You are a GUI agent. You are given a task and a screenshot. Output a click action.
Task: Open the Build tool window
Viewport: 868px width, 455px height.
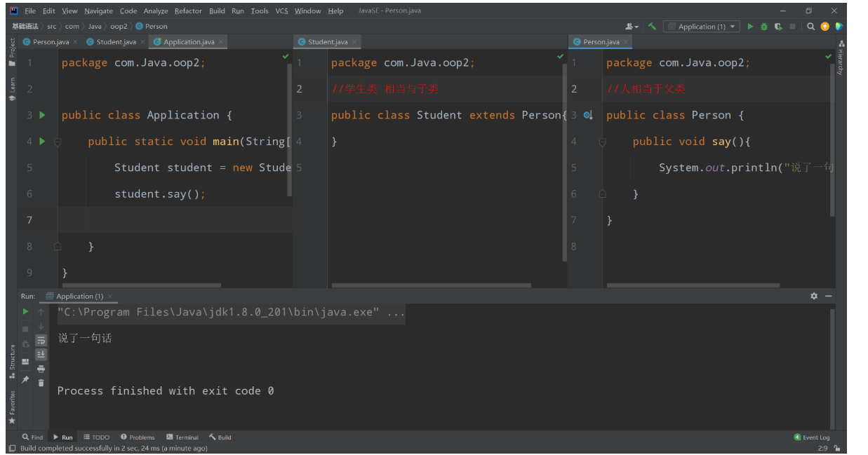click(220, 437)
